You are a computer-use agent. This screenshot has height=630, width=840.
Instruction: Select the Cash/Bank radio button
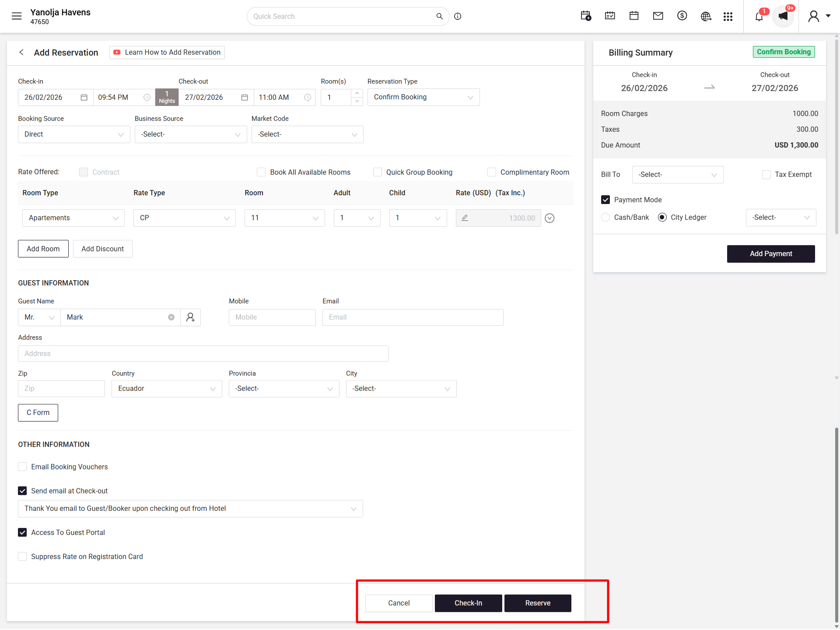point(605,218)
